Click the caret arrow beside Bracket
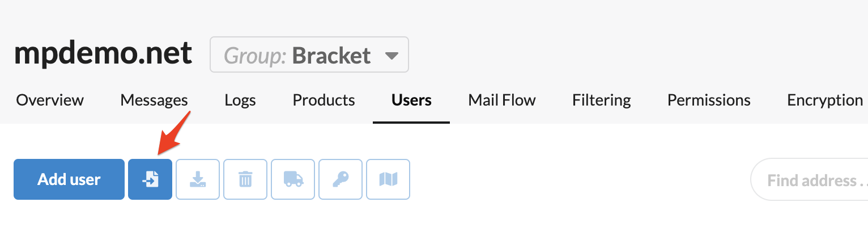The width and height of the screenshot is (868, 227). (391, 56)
